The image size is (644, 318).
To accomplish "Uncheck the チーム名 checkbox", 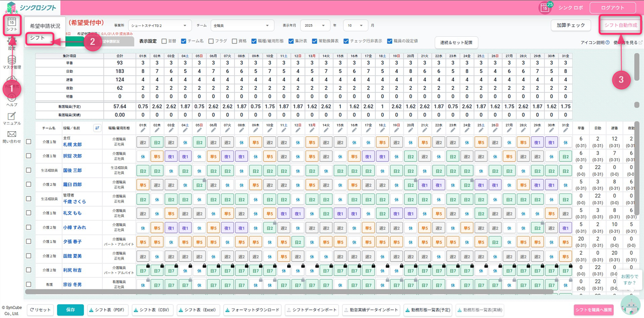I will point(183,41).
